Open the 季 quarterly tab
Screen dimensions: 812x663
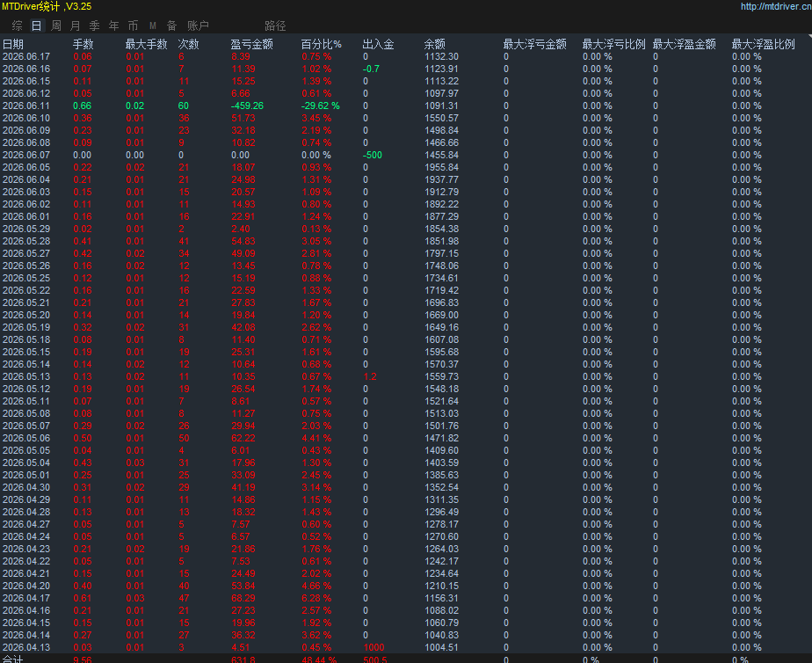point(94,25)
